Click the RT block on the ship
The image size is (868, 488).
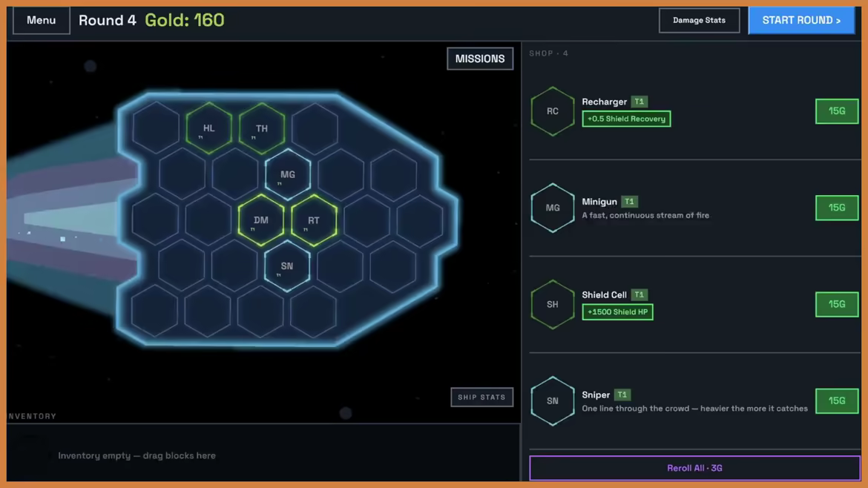pos(314,220)
